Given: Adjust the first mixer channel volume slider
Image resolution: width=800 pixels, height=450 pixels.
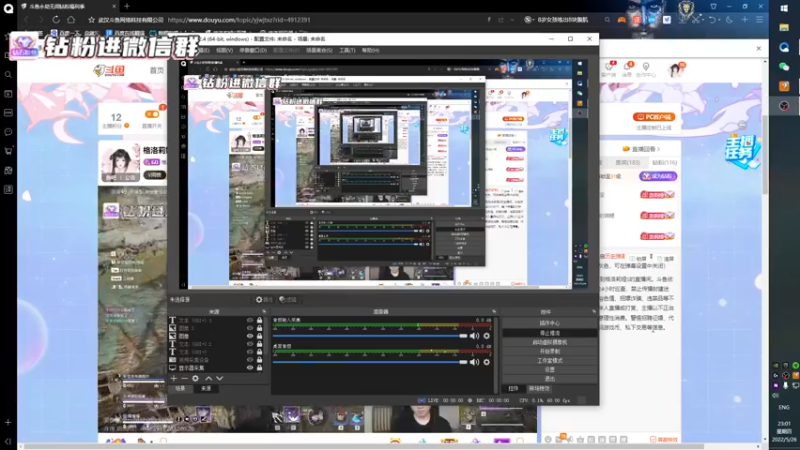Looking at the screenshot, I should pyautogui.click(x=370, y=336).
